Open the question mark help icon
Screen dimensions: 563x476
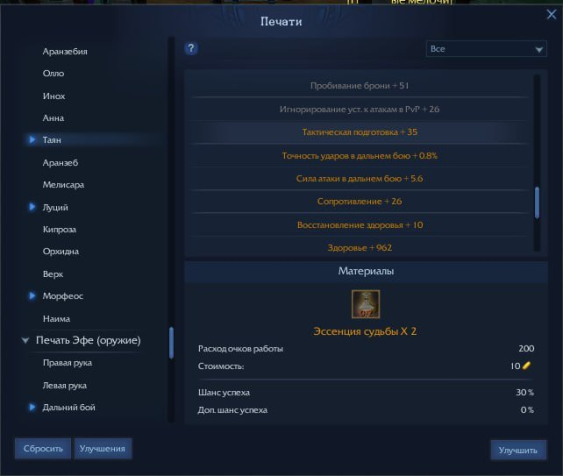191,48
